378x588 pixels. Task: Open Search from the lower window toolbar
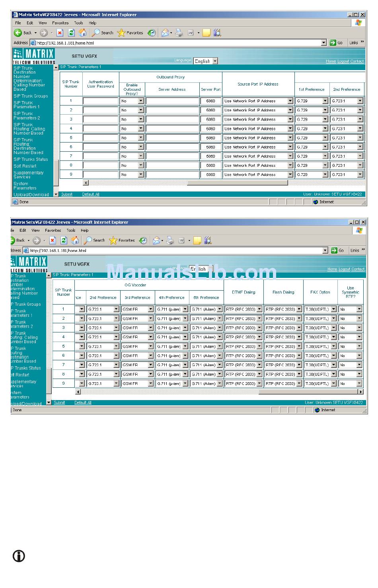coord(94,240)
